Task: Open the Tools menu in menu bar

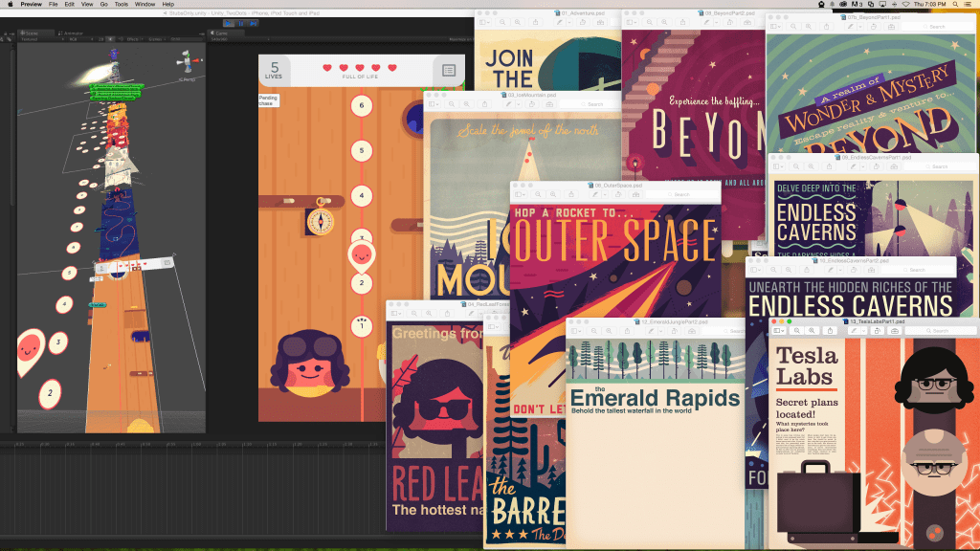Action: point(121,4)
